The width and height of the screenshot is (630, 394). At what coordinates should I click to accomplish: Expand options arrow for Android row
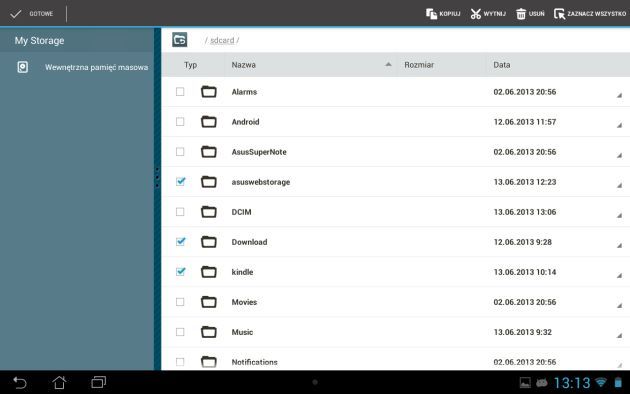click(x=620, y=126)
